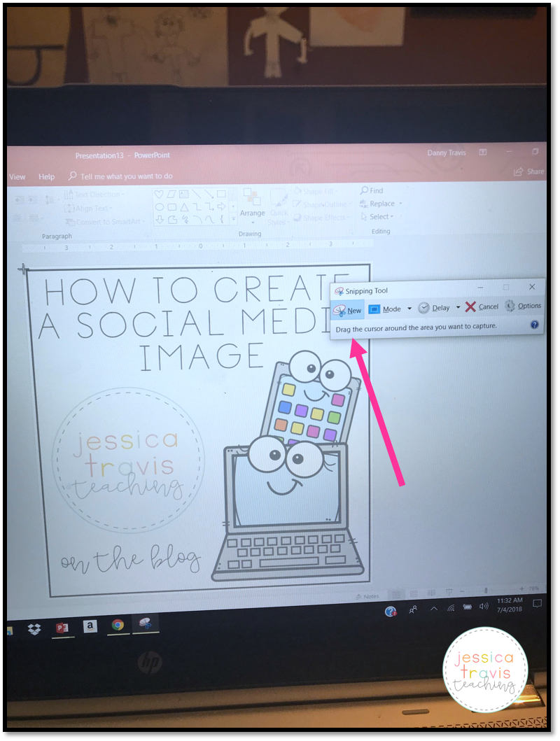
Task: Select the left brace shape
Action: [221, 219]
